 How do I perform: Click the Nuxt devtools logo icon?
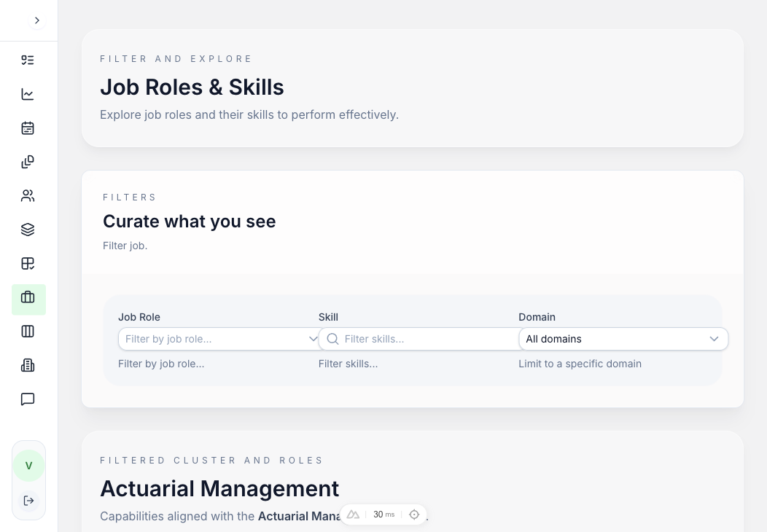353,515
